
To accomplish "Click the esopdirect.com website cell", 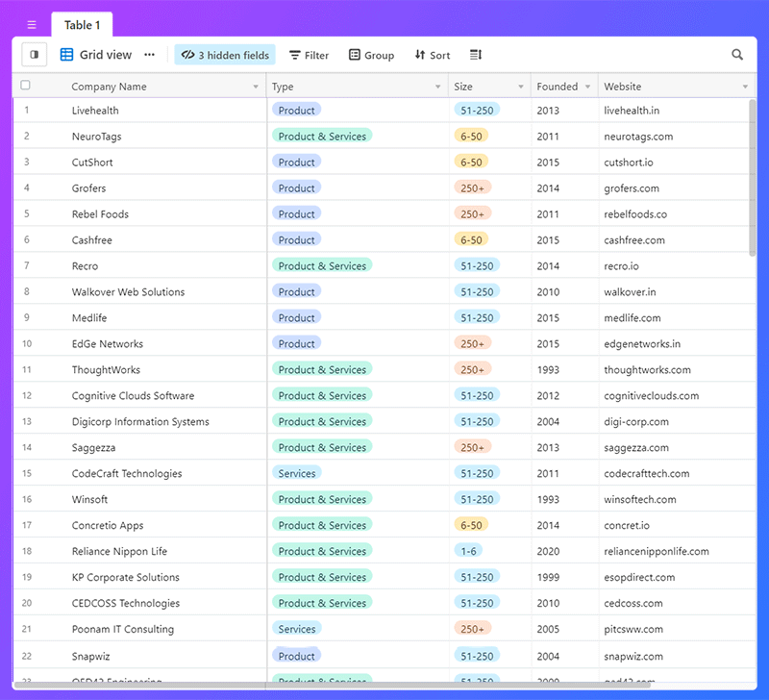I will 677,577.
